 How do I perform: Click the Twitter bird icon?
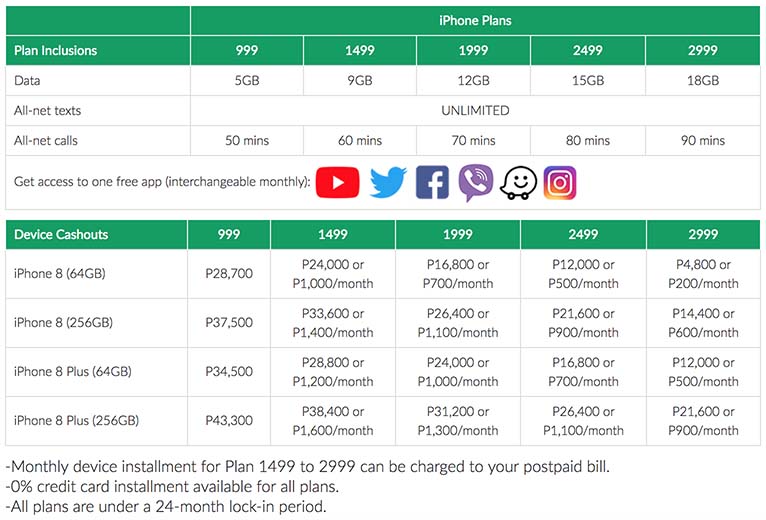pyautogui.click(x=388, y=182)
